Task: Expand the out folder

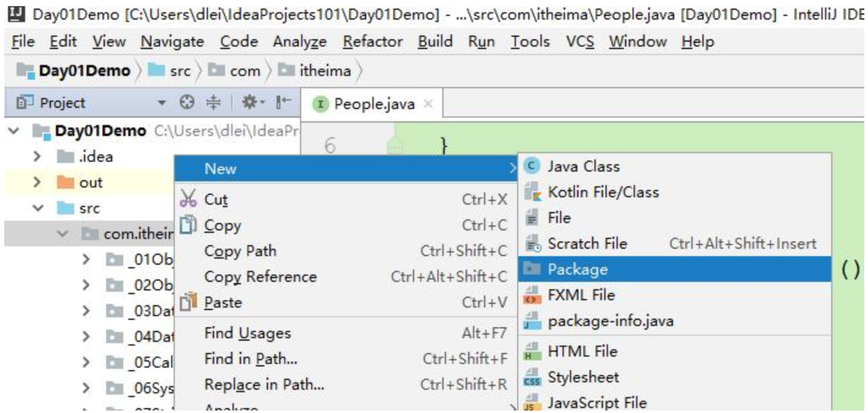Action: click(x=38, y=183)
